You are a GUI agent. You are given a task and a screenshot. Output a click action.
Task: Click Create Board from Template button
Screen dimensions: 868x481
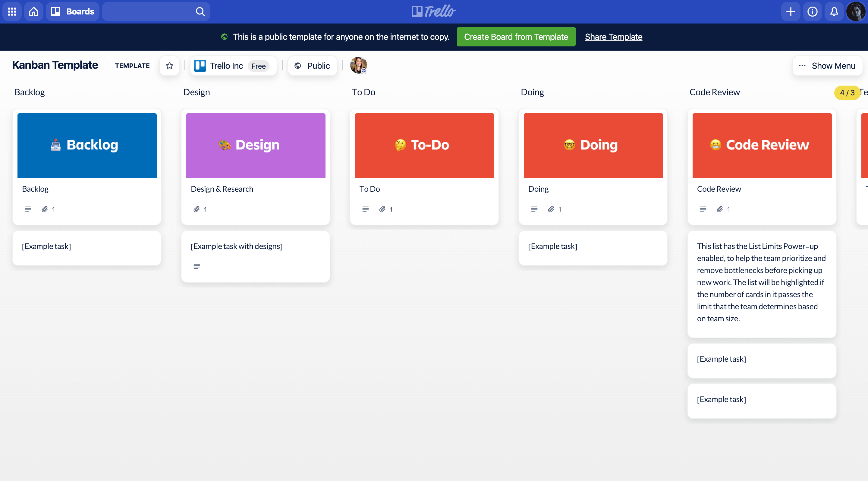(x=516, y=37)
